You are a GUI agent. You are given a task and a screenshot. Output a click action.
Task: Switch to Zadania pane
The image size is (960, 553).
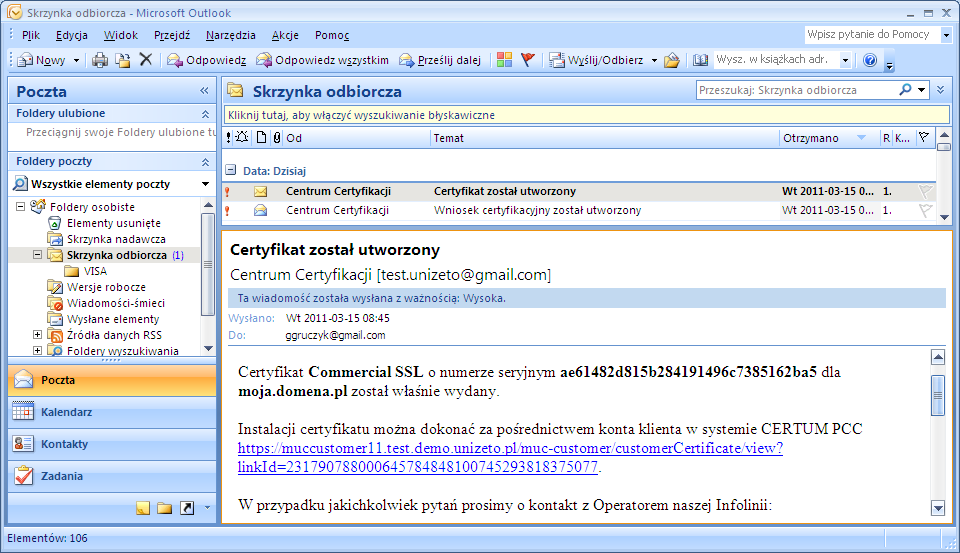click(x=112, y=476)
